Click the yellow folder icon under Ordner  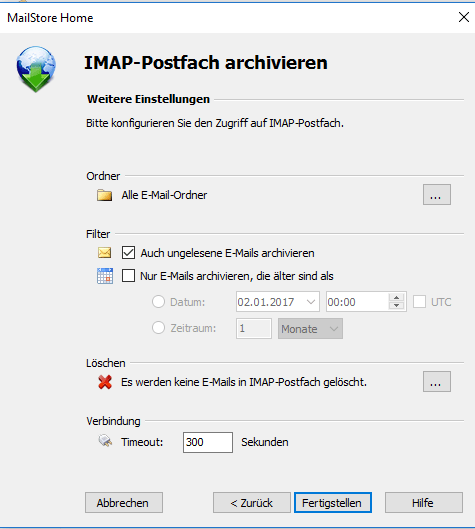tap(105, 195)
